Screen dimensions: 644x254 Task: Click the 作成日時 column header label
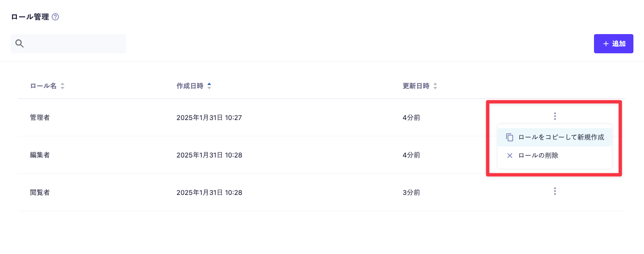point(190,86)
